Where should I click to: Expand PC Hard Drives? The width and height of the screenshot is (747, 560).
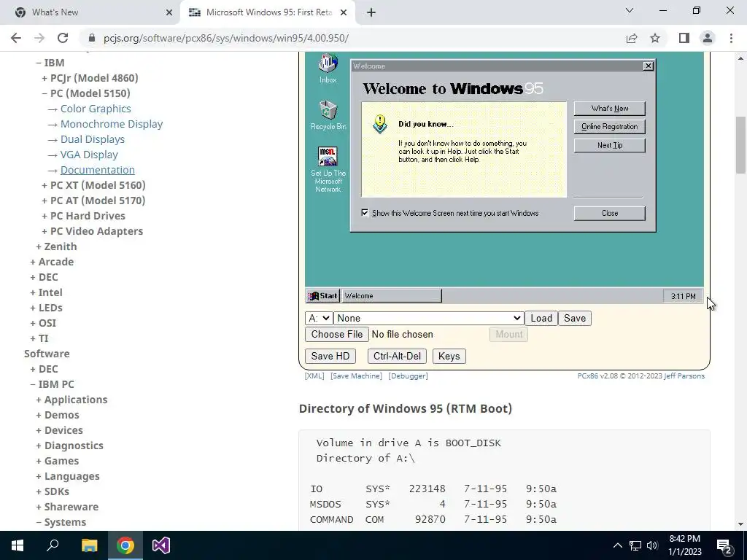tap(83, 216)
